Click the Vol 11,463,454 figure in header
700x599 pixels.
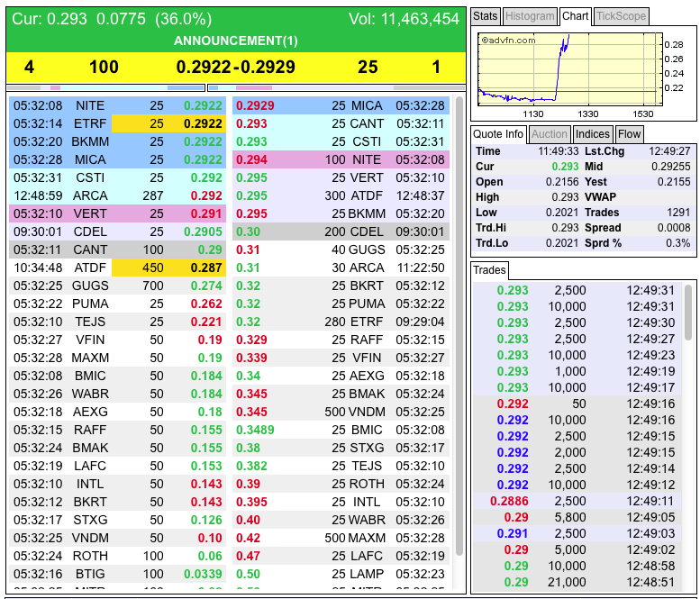404,19
